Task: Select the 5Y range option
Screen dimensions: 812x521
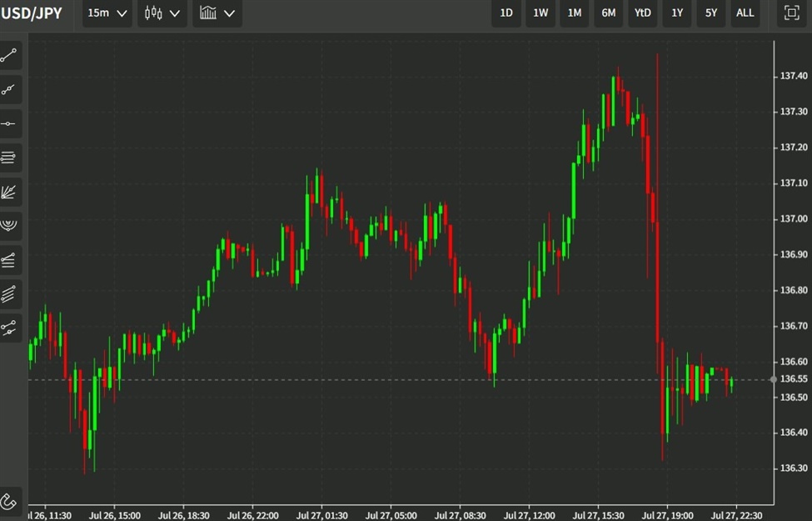Action: [x=710, y=13]
